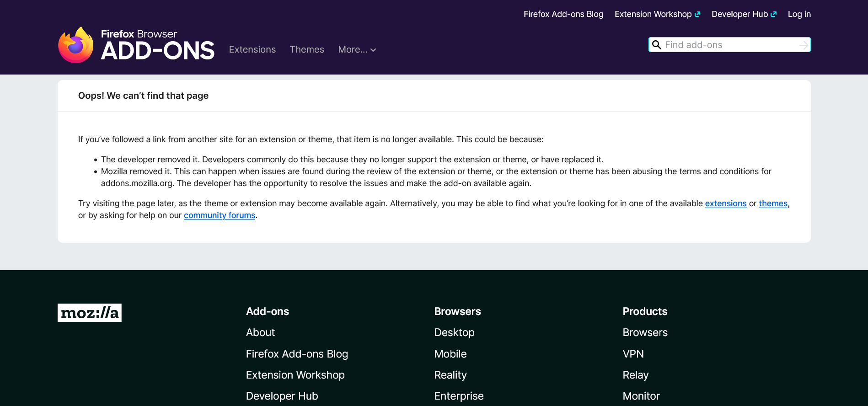868x406 pixels.
Task: Click the Products footer heading
Action: point(645,311)
